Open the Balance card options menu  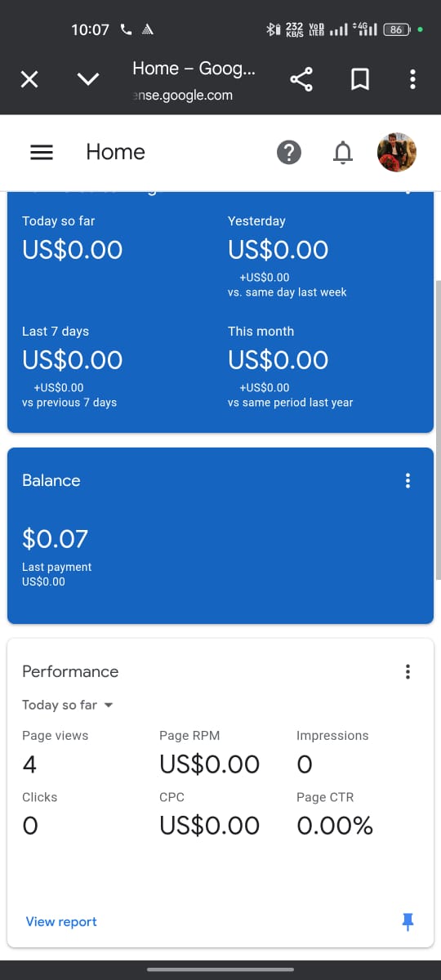click(x=408, y=480)
